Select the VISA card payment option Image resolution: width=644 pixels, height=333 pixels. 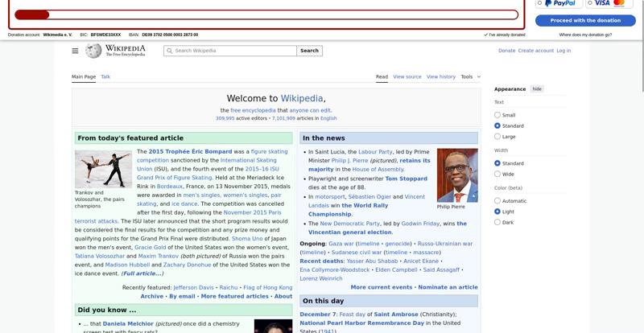pyautogui.click(x=609, y=3)
